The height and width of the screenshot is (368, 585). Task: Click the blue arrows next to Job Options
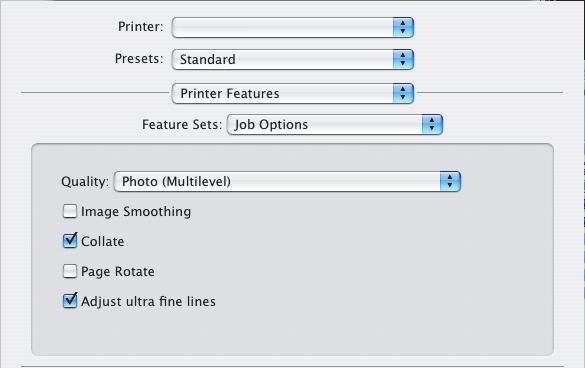click(432, 124)
